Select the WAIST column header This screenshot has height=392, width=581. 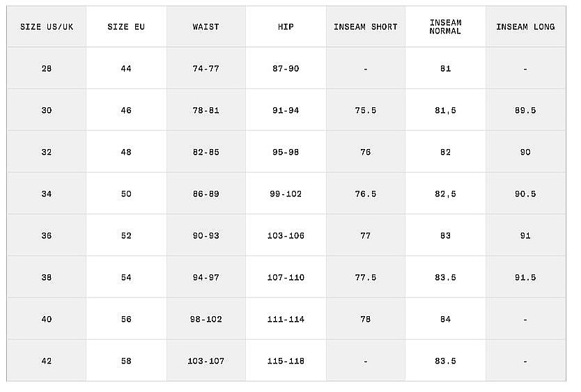[206, 27]
